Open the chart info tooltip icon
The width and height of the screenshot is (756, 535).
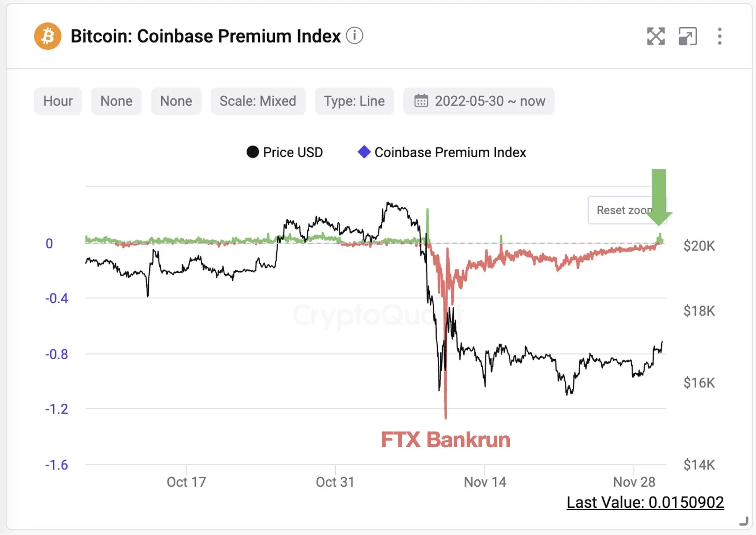pos(355,36)
